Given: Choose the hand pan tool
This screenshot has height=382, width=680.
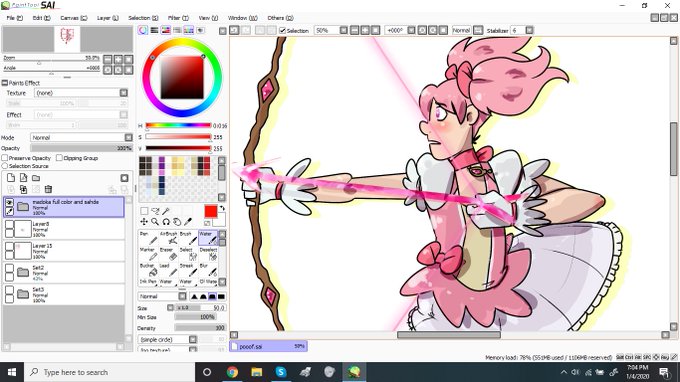Looking at the screenshot, I should click(x=177, y=222).
